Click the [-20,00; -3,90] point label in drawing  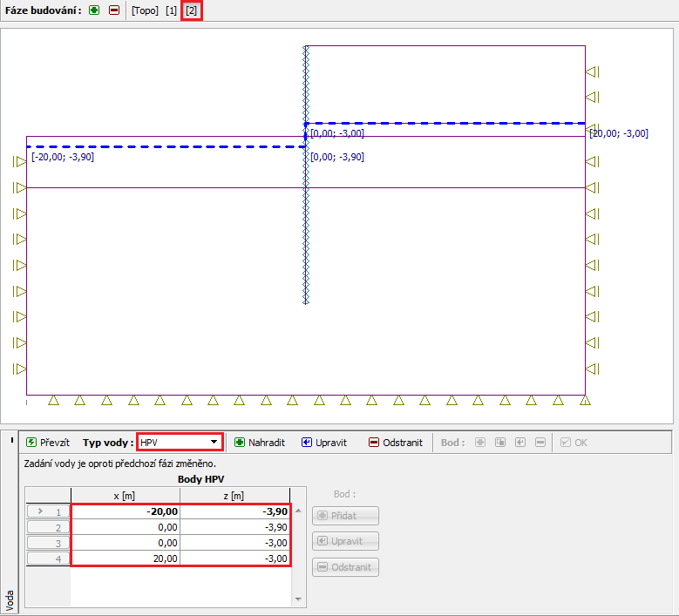coord(63,157)
